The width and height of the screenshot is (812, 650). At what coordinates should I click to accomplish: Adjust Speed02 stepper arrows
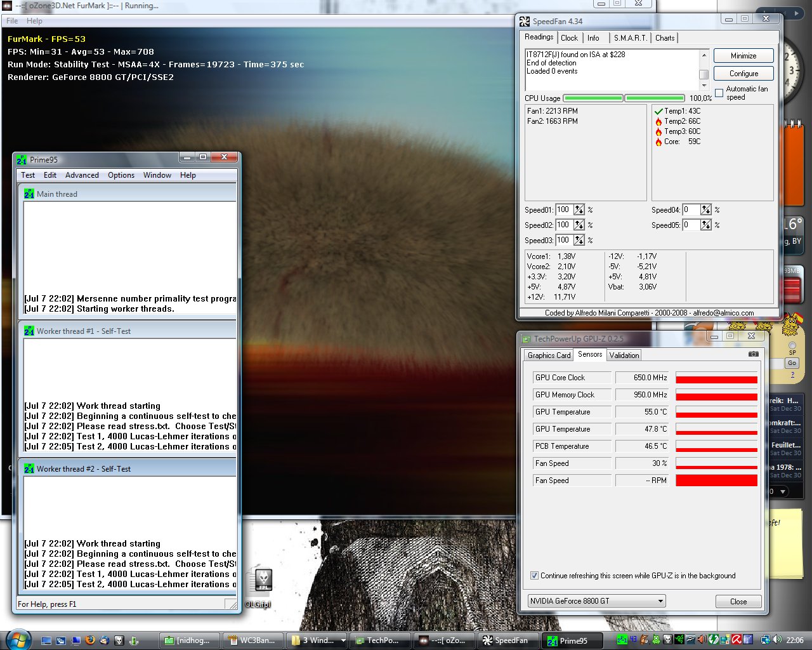coord(579,225)
